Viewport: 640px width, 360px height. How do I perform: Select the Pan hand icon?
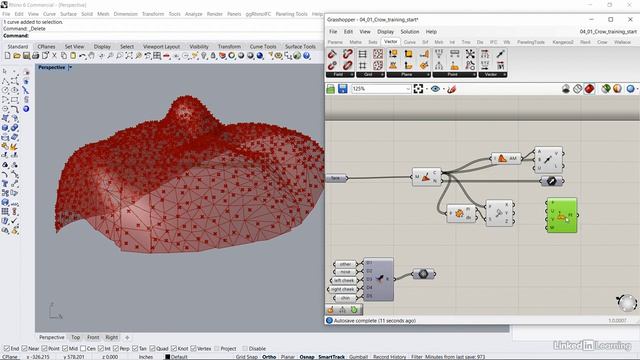(x=91, y=56)
